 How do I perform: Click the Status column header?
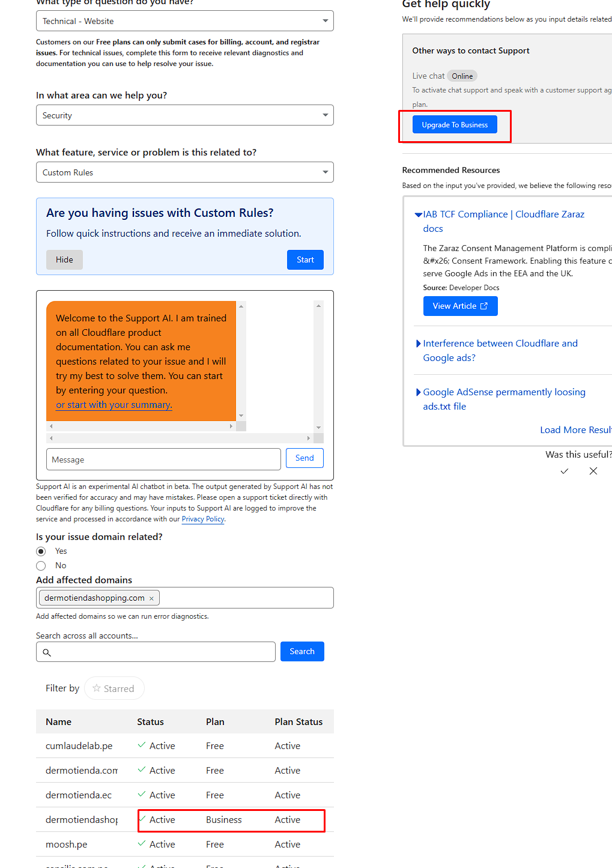pos(150,722)
